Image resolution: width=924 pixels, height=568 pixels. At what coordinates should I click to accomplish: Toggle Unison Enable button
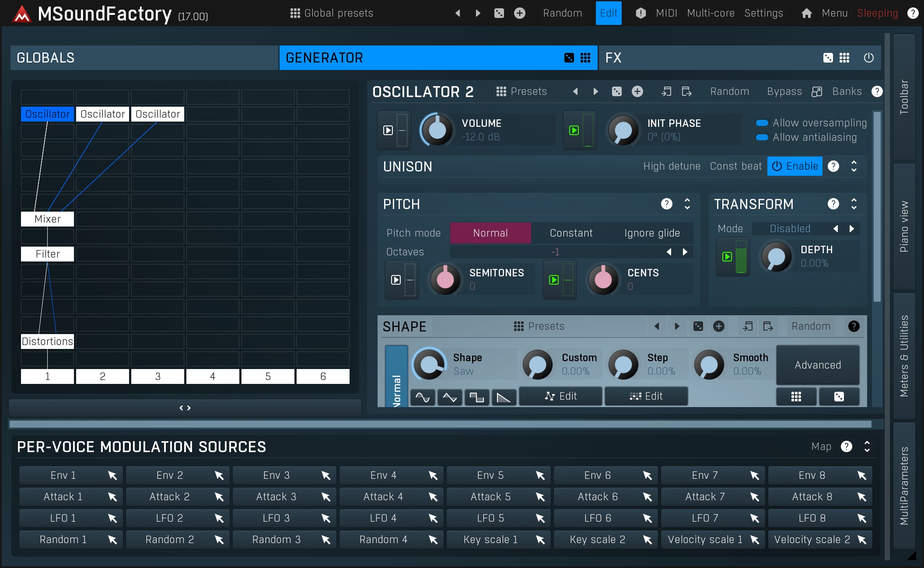pyautogui.click(x=794, y=166)
